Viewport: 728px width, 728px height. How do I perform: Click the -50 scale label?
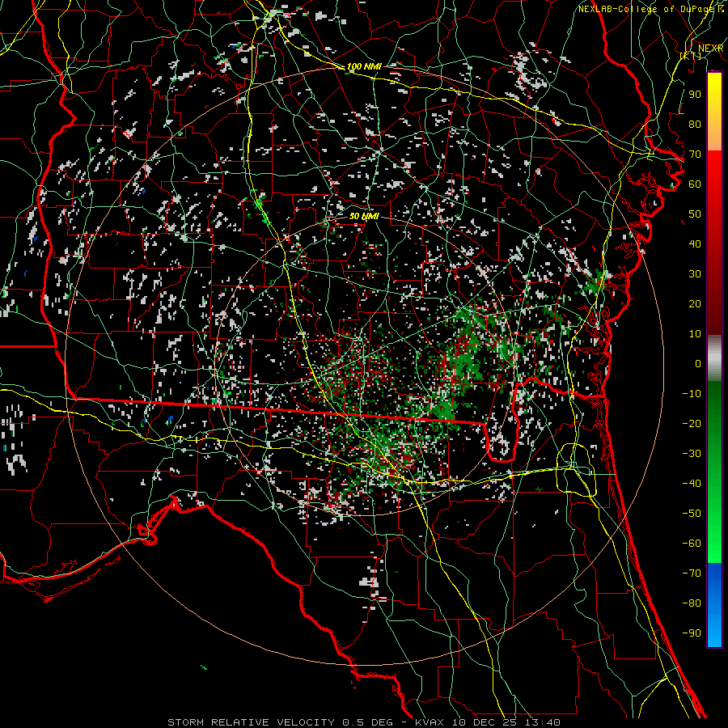pos(692,513)
